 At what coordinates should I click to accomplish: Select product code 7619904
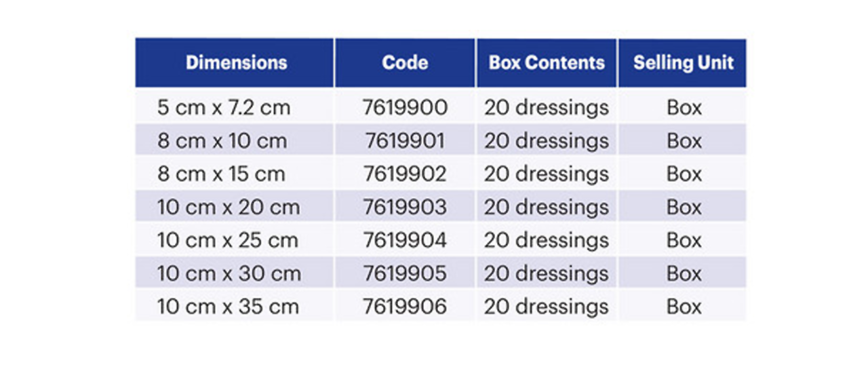coord(405,241)
